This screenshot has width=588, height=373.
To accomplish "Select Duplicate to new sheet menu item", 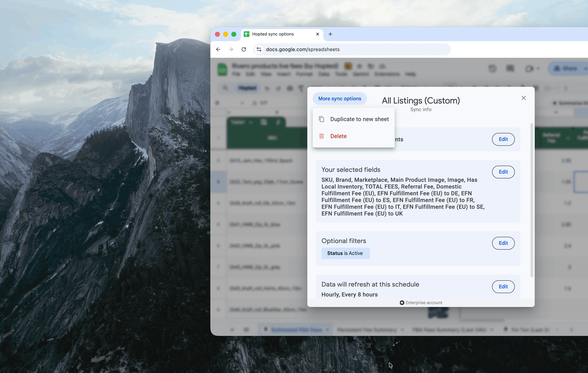I will 359,119.
